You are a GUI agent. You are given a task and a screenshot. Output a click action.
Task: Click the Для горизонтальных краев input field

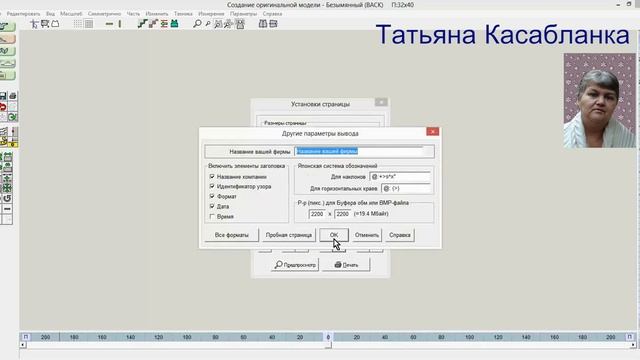406,188
